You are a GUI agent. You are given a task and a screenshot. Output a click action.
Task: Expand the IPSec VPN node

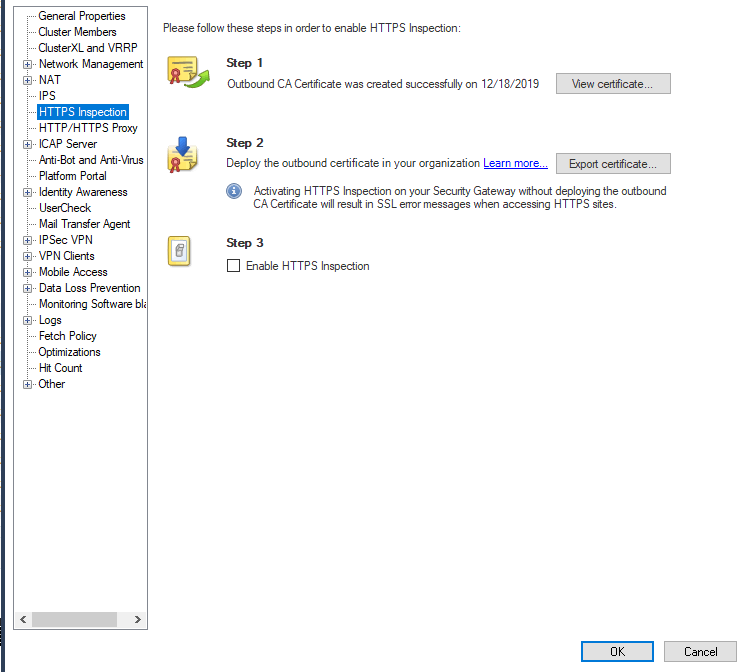pyautogui.click(x=28, y=240)
